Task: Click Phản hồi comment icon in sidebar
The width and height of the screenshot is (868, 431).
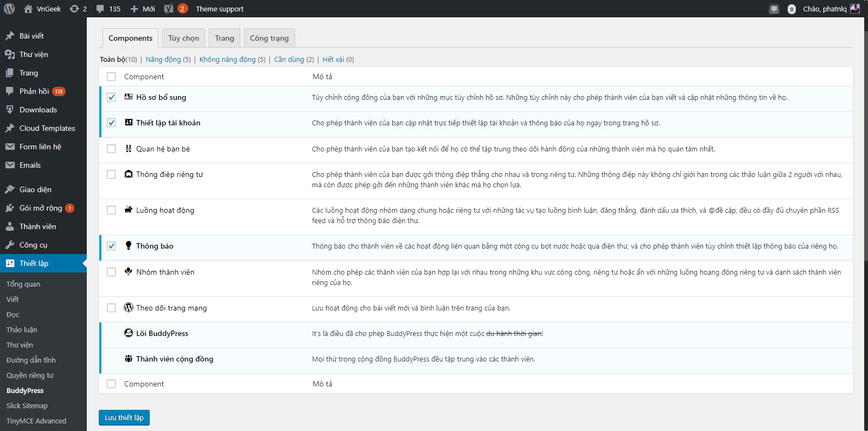Action: (x=10, y=91)
